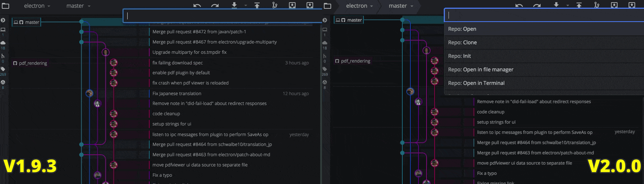Select 'Upgrade multiparty for os.tmpdir fix' commit
Image resolution: width=644 pixels, height=184 pixels.
189,52
